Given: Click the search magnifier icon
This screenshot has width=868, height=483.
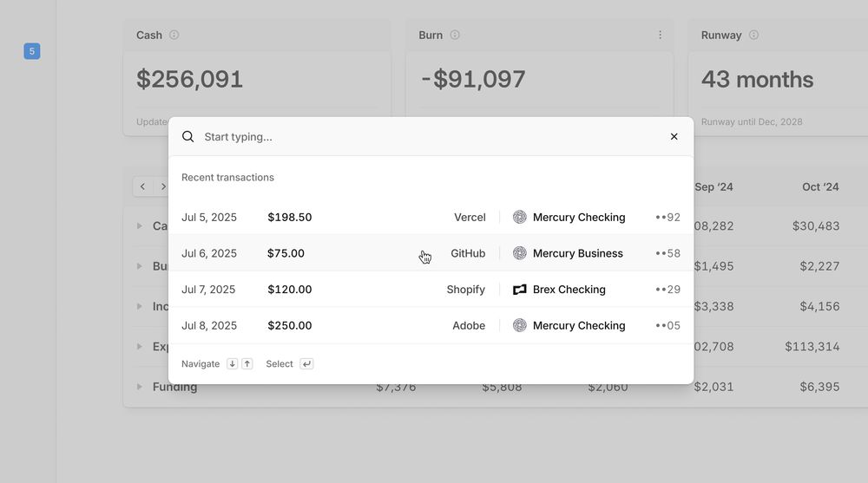Looking at the screenshot, I should (188, 137).
